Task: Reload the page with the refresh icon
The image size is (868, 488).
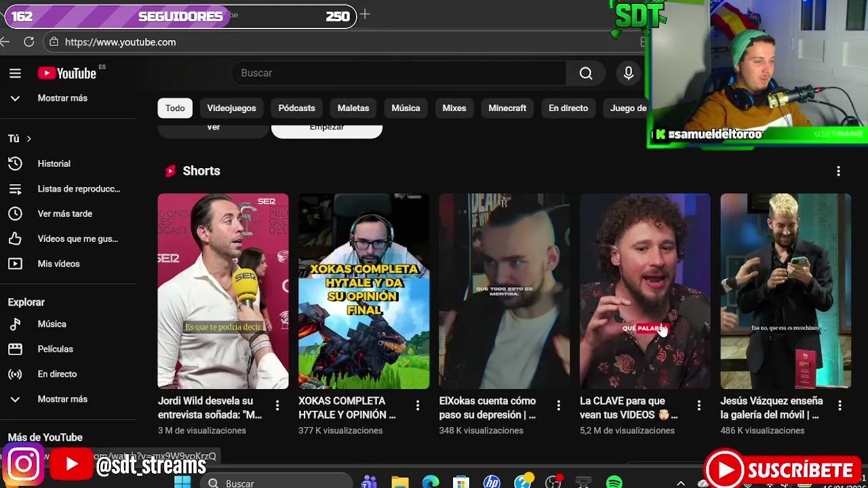Action: pos(28,42)
